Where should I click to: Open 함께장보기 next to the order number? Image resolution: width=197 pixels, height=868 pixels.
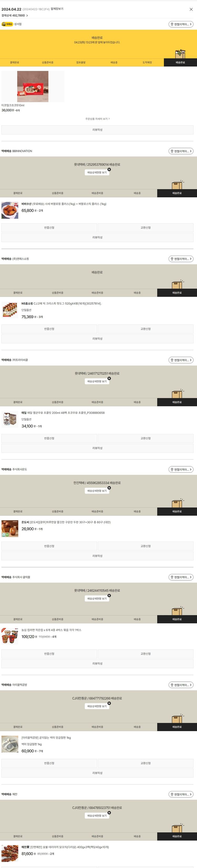coord(57,9)
